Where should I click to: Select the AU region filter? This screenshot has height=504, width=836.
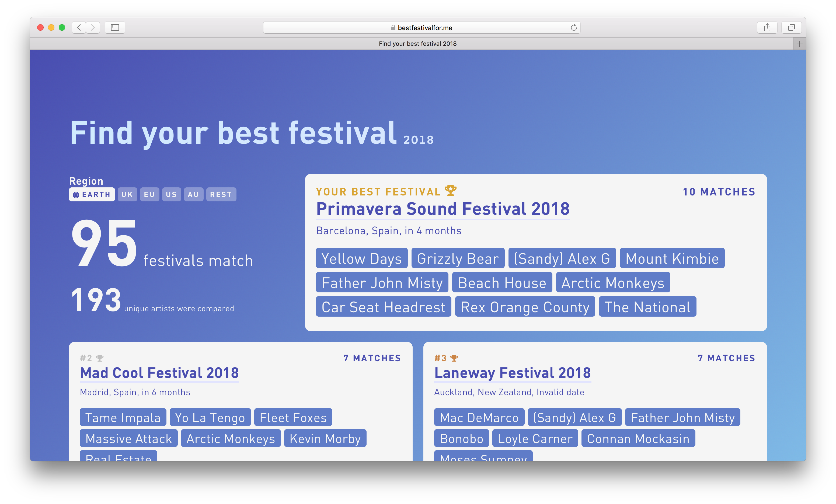click(193, 194)
